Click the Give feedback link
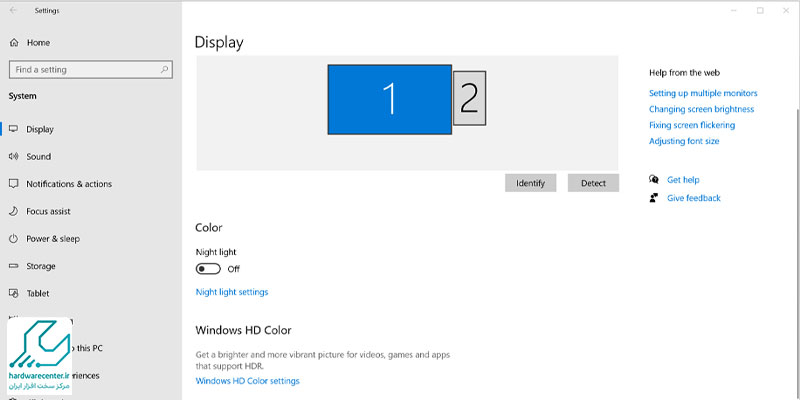The height and width of the screenshot is (400, 800). (694, 198)
